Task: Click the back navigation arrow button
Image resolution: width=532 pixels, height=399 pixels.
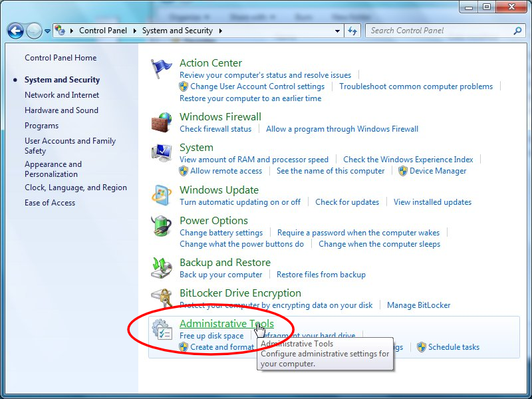Action: click(15, 31)
